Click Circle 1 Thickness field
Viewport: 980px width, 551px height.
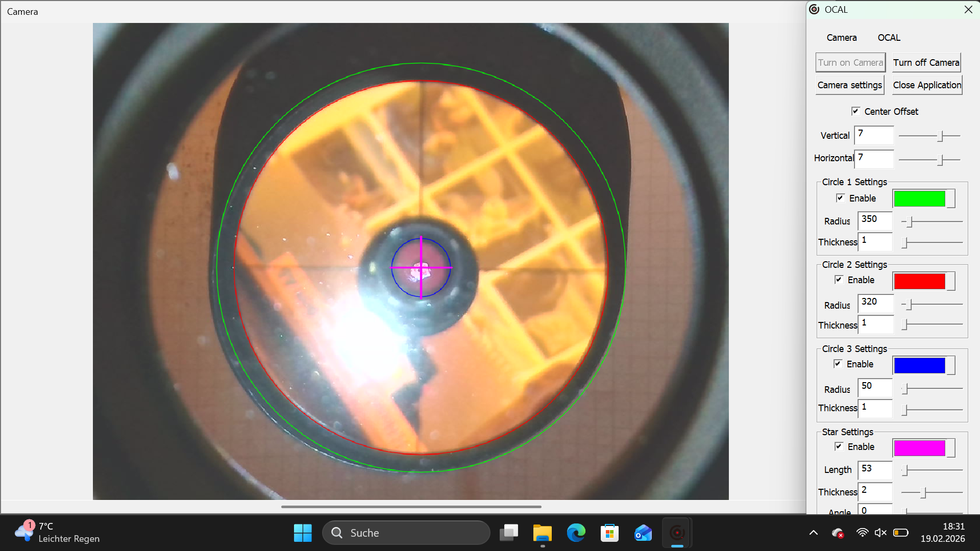click(x=875, y=241)
